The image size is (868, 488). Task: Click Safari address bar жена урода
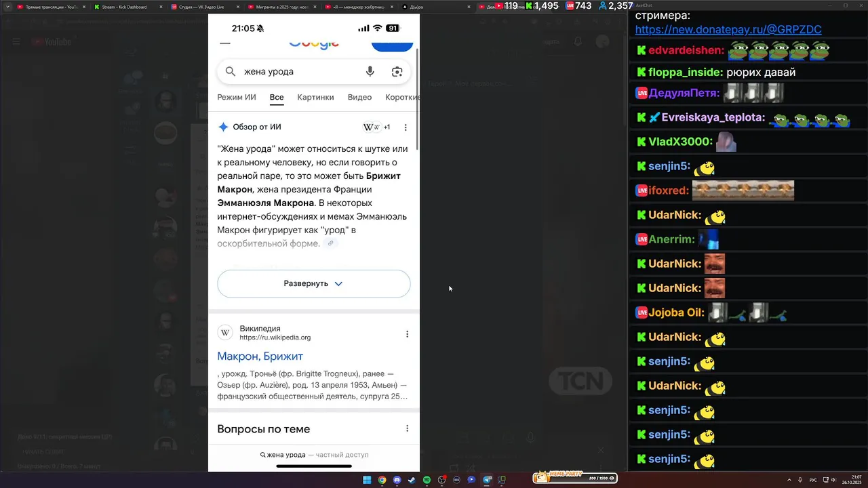(314, 455)
